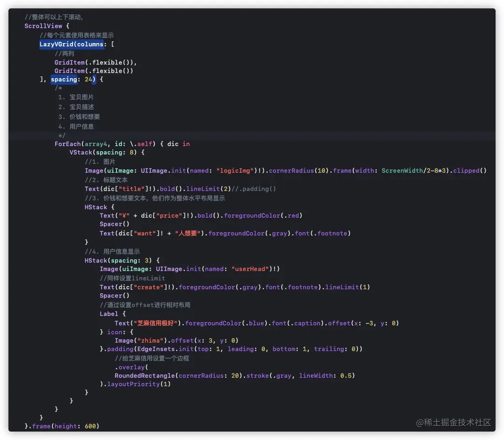504x440 pixels.
Task: Click the comment line 3. 价钱和想要
Action: tap(79, 117)
